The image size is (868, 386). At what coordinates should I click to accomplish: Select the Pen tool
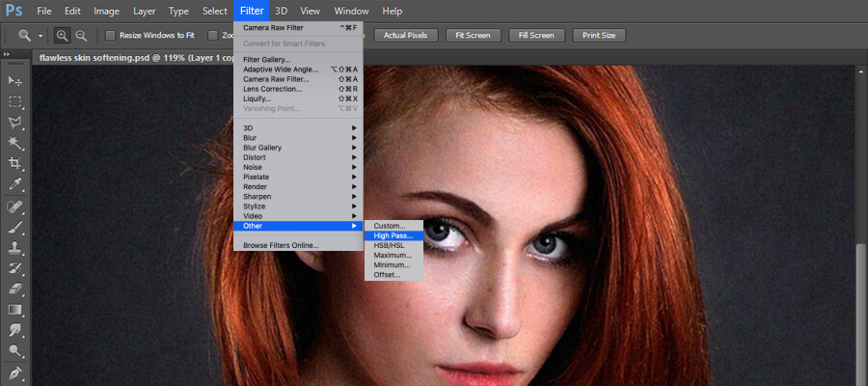(x=14, y=372)
